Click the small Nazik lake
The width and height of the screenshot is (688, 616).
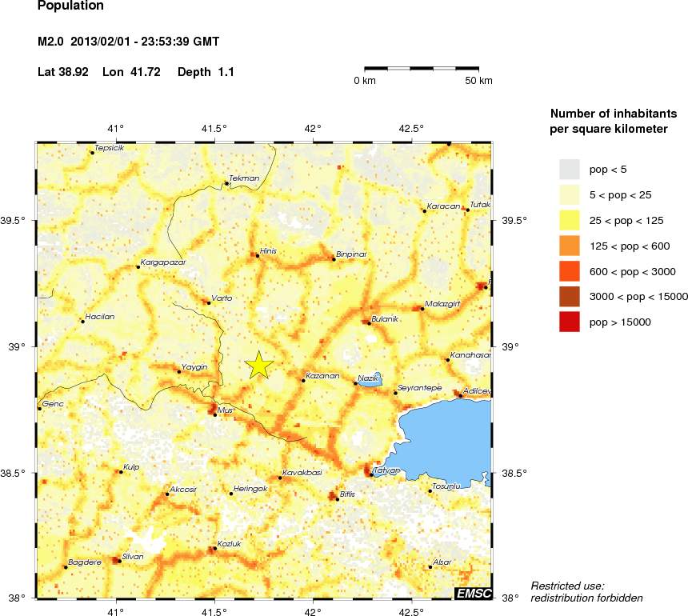(369, 382)
